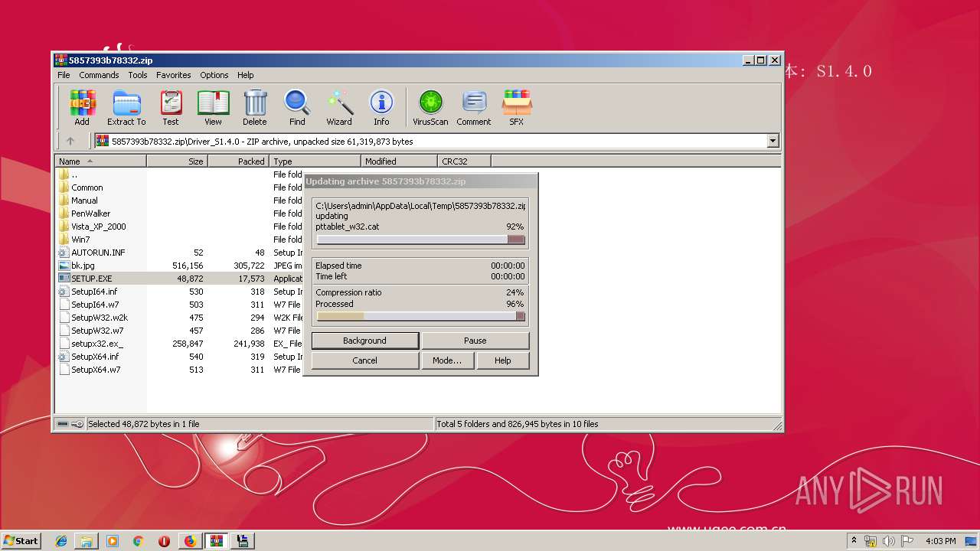Screen dimensions: 980x551
Task: Click the WinRAR taskbar button
Action: (x=217, y=541)
